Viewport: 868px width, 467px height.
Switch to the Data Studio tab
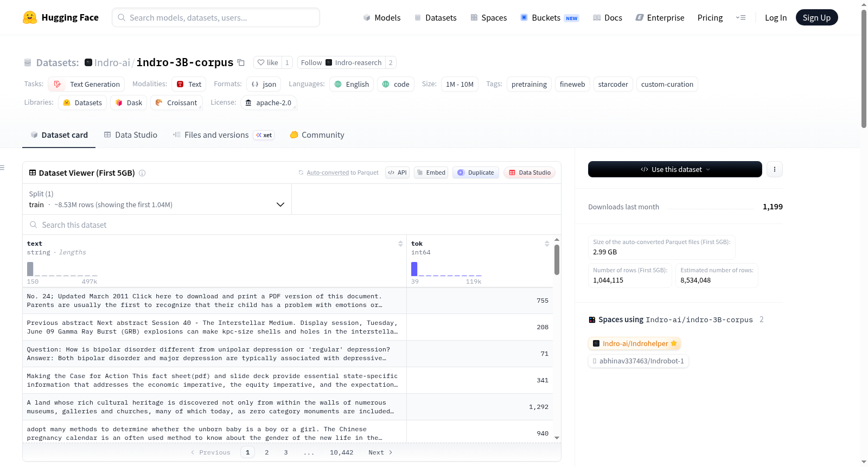pos(131,135)
